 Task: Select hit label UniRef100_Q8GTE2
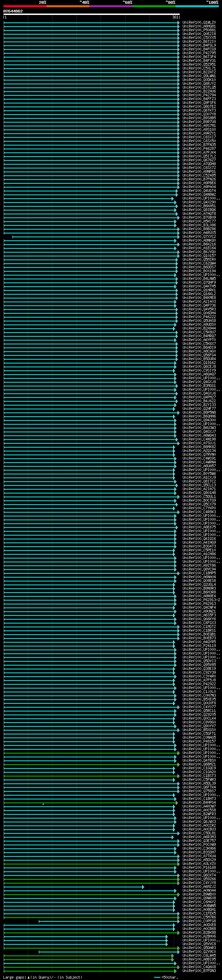199,106
